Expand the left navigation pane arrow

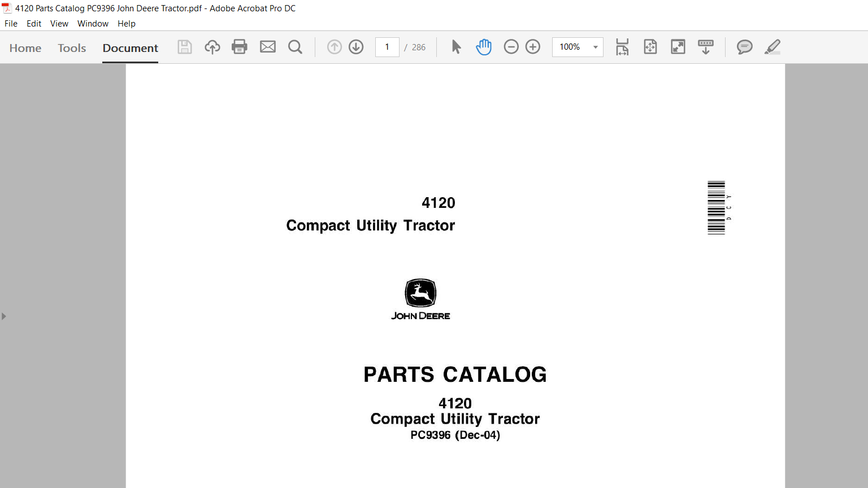click(x=4, y=316)
